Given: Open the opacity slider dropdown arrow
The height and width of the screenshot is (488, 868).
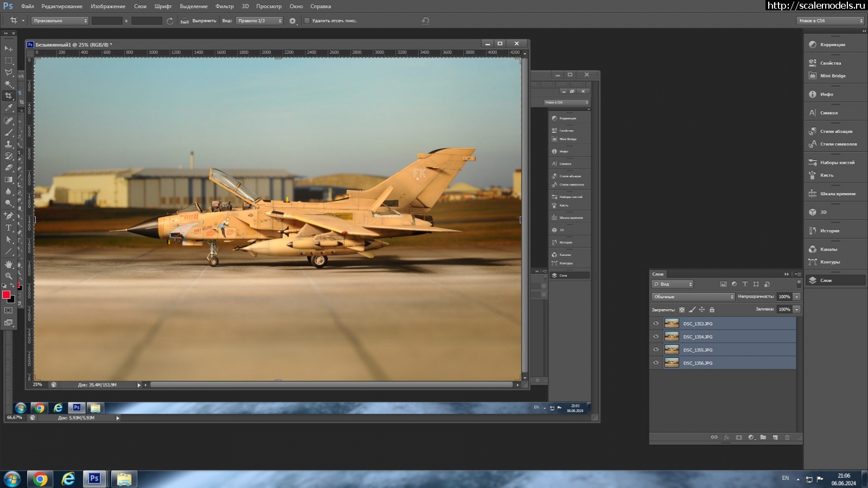Looking at the screenshot, I should 797,297.
